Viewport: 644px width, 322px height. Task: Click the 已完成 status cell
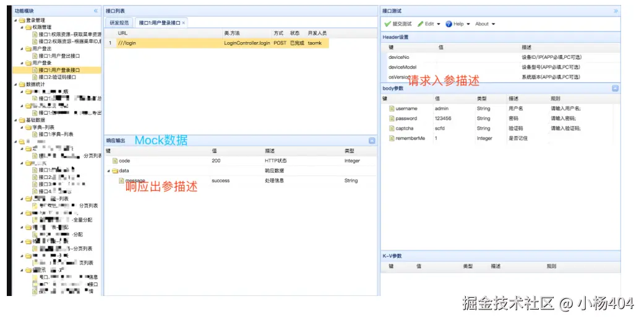[x=297, y=43]
